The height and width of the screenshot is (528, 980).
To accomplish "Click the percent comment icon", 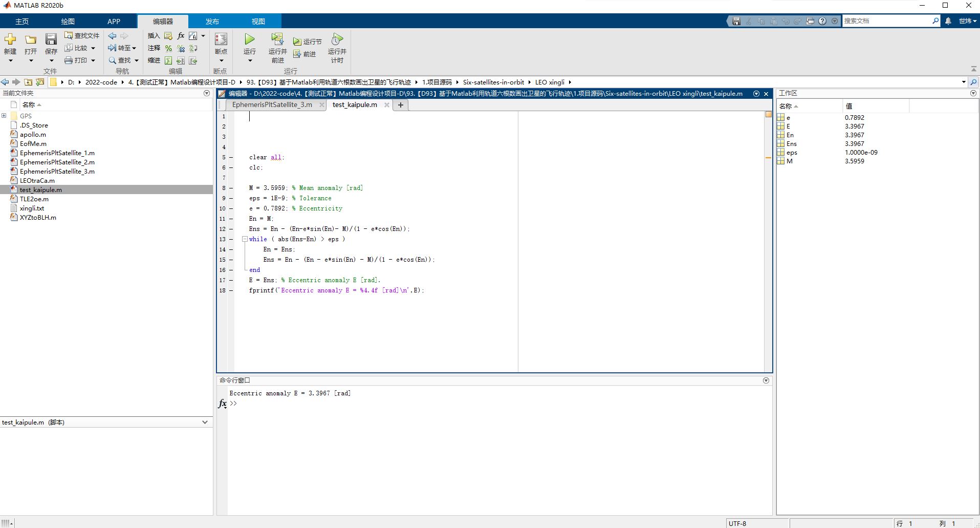I will (168, 48).
